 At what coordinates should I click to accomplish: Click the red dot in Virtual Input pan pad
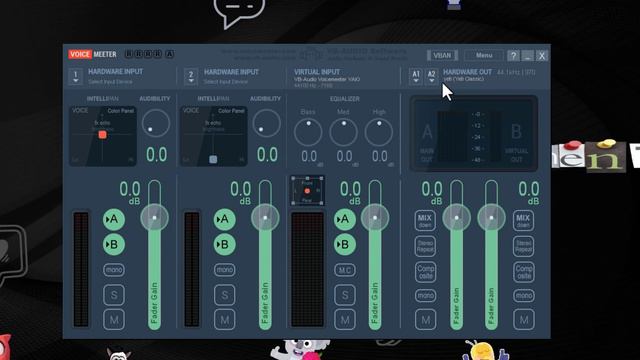click(307, 191)
